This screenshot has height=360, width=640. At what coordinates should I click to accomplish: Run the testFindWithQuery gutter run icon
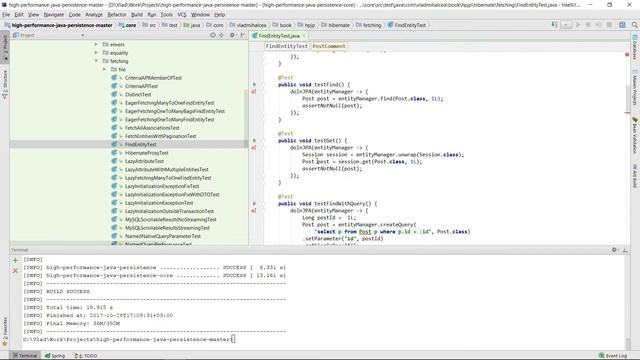click(254, 203)
